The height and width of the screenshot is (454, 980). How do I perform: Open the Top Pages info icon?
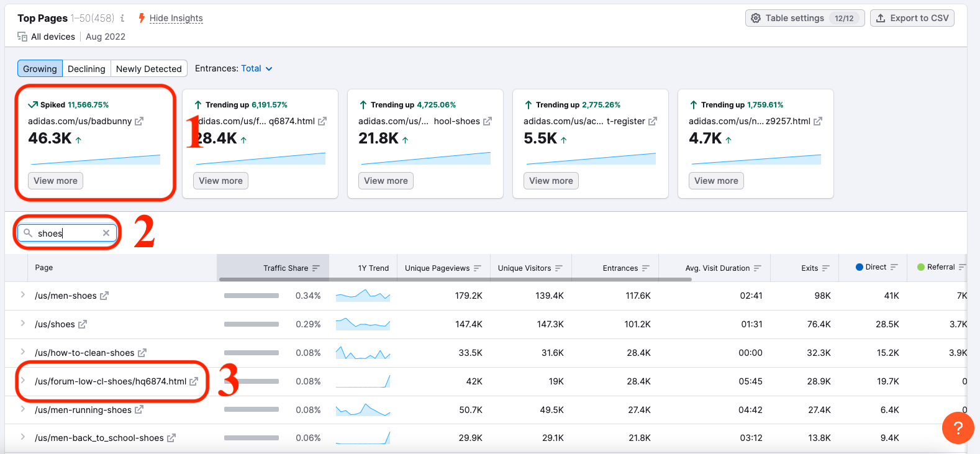point(122,18)
